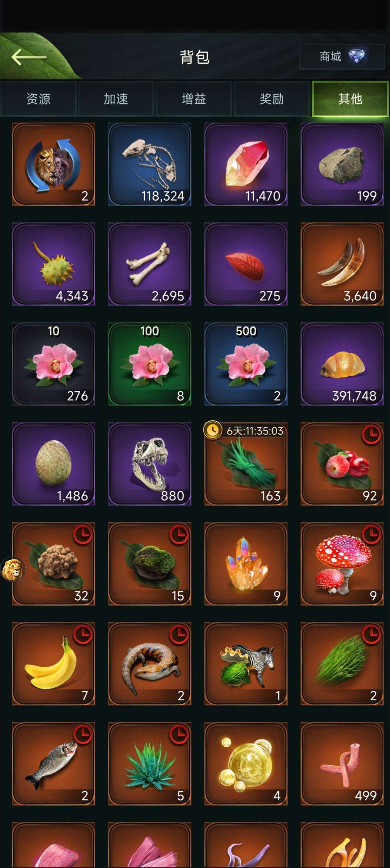
Task: Switch to the 加速 tab
Action: click(116, 99)
